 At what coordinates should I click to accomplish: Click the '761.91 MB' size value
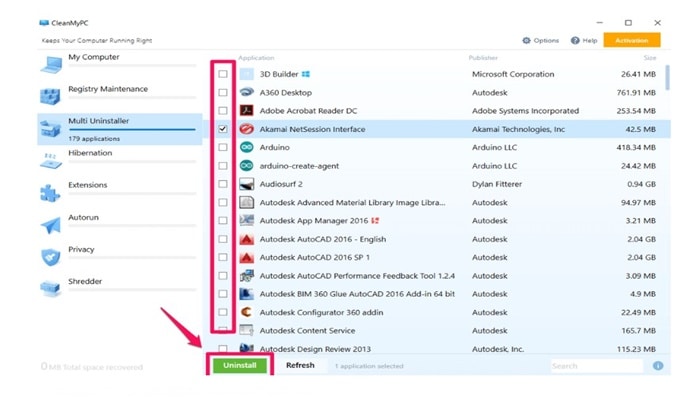click(x=636, y=92)
